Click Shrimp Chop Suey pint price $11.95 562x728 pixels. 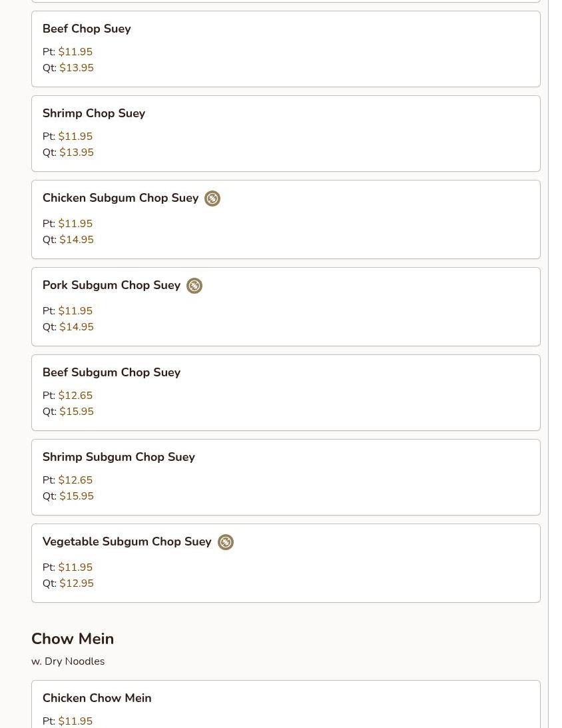[x=75, y=137]
